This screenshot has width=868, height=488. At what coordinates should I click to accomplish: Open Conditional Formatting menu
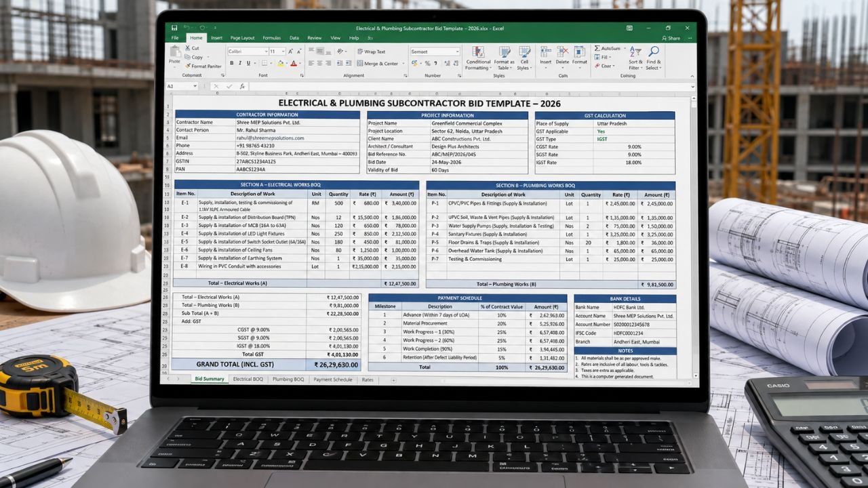(478, 58)
